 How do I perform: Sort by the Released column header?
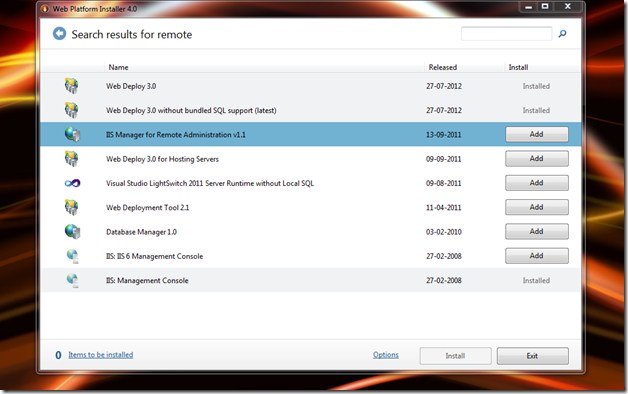click(443, 67)
